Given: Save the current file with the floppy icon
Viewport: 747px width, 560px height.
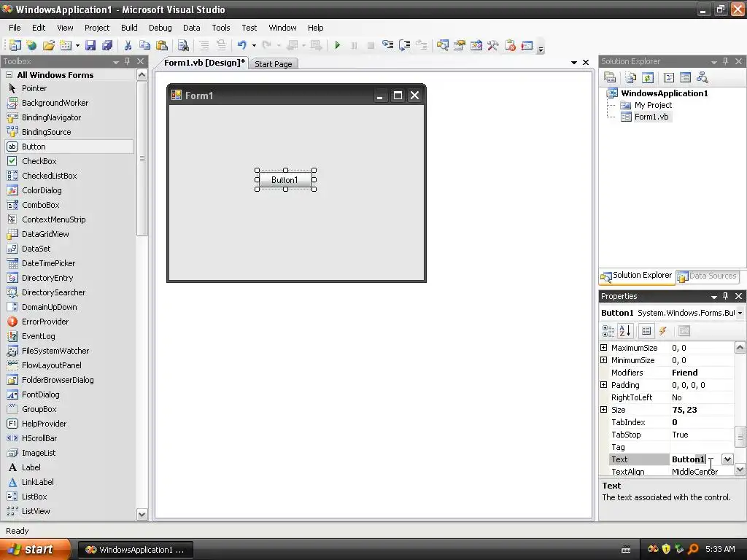Looking at the screenshot, I should coord(90,45).
